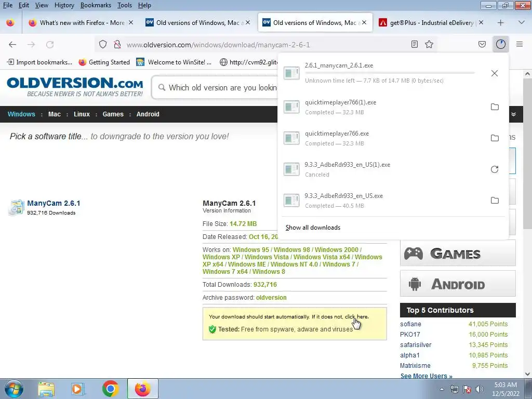This screenshot has height=399, width=532.
Task: Click the 'click here' download link
Action: click(x=356, y=316)
